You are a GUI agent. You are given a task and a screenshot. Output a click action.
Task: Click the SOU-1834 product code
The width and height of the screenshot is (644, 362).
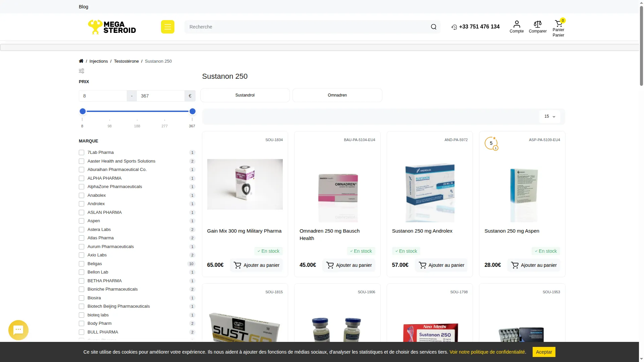tap(274, 140)
